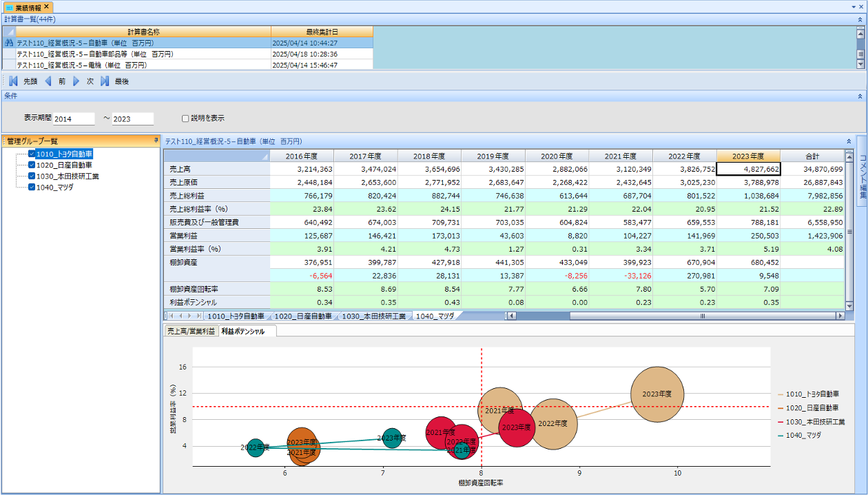Select the 売上高 row header

(217, 169)
